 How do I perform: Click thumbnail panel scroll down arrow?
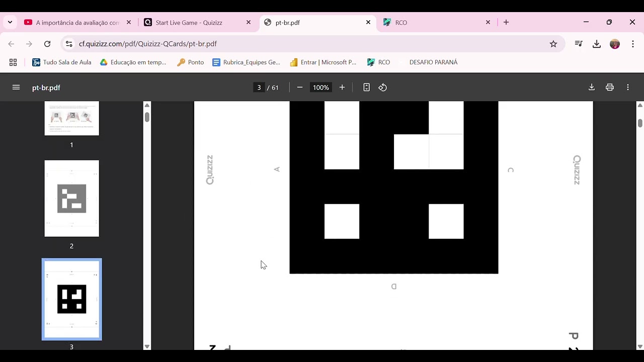[147, 346]
